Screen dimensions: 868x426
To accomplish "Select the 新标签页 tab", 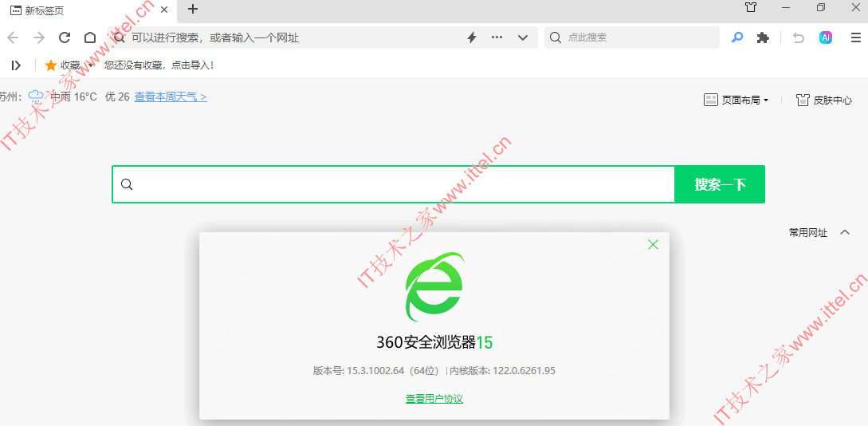I will [88, 10].
